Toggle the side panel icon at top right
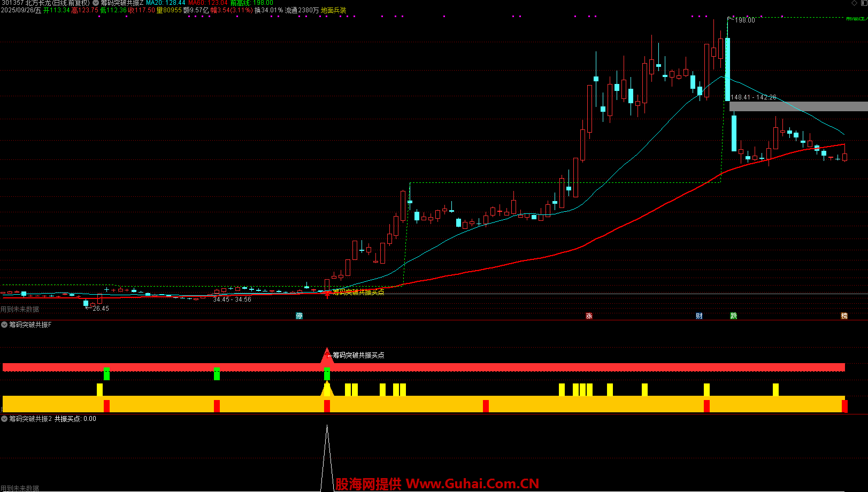868x492 pixels. coord(863,3)
